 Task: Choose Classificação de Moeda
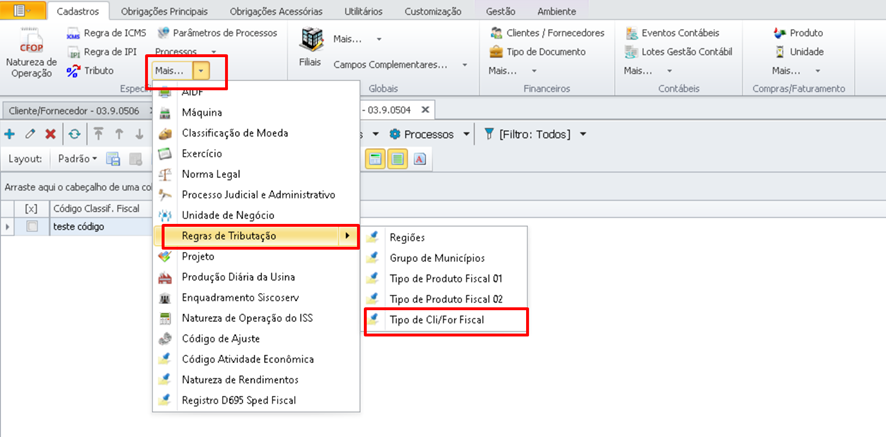click(235, 133)
